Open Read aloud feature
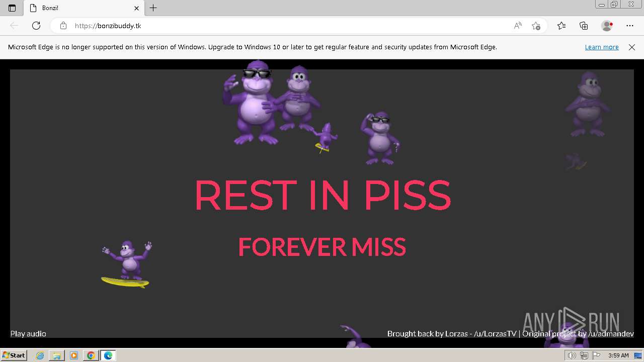The width and height of the screenshot is (644, 362). point(518,26)
